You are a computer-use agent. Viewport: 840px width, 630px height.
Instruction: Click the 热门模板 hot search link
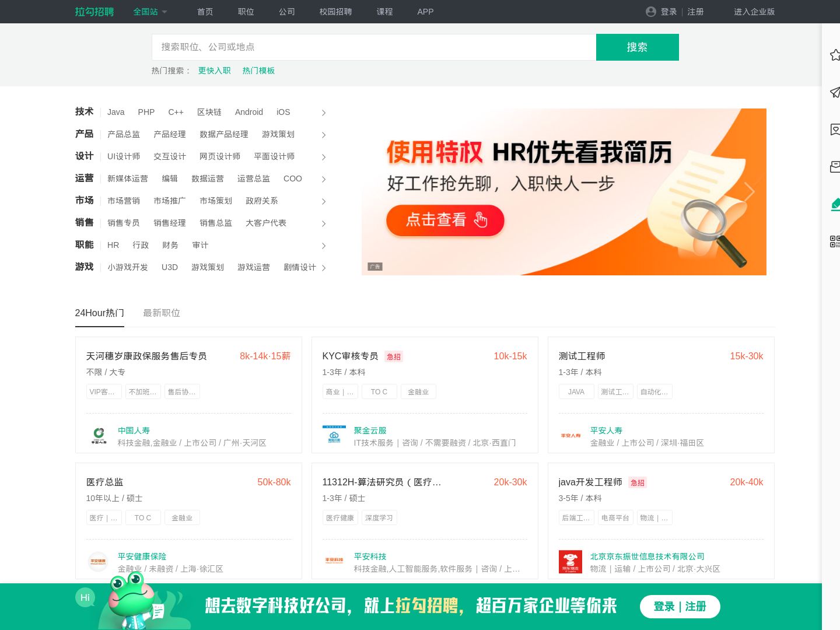coord(259,71)
